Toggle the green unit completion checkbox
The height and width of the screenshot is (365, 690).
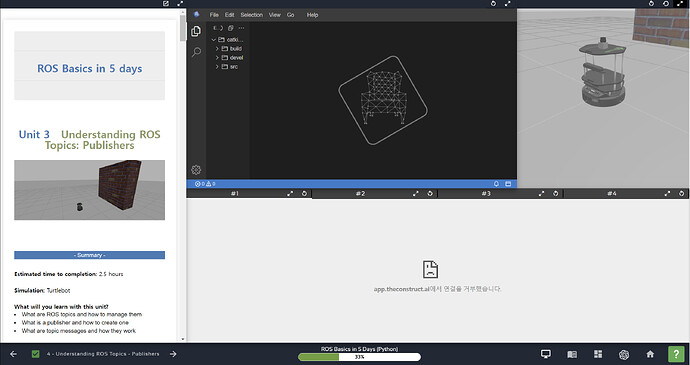[x=36, y=354]
